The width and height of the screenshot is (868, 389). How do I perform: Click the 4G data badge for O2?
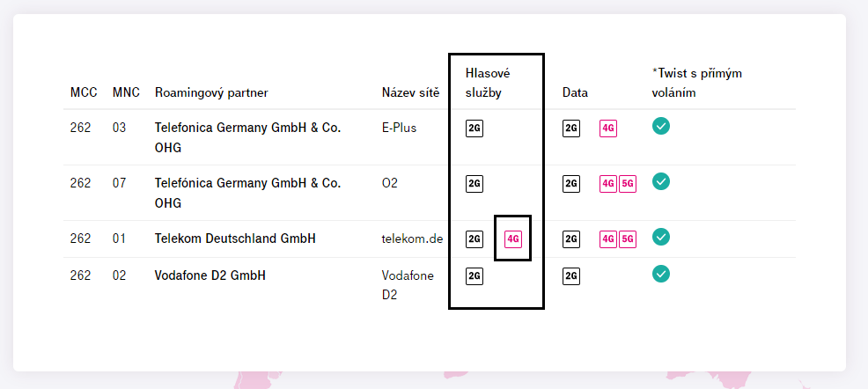(x=608, y=184)
